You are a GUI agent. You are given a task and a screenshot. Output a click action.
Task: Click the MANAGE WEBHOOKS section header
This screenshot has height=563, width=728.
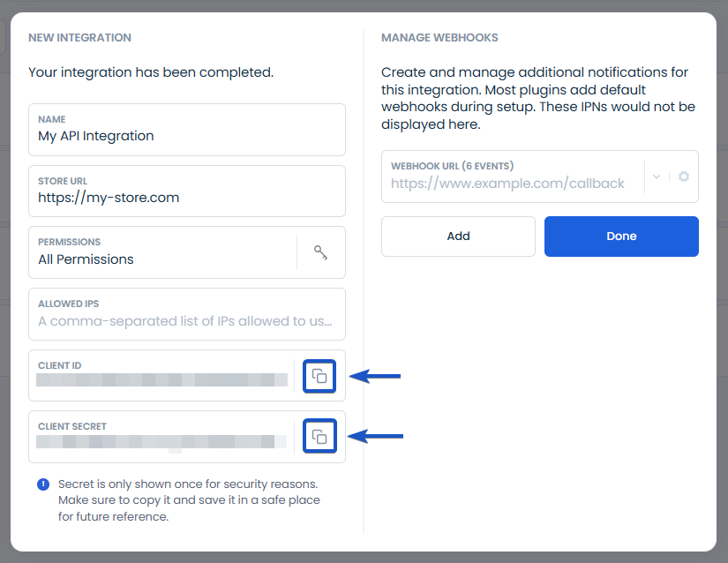click(439, 38)
